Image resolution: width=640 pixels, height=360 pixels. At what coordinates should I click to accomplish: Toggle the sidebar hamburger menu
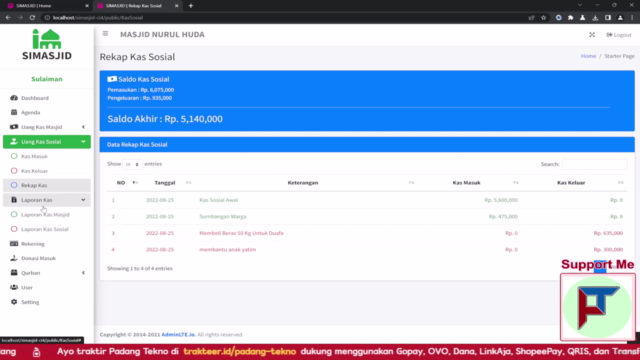coord(105,34)
